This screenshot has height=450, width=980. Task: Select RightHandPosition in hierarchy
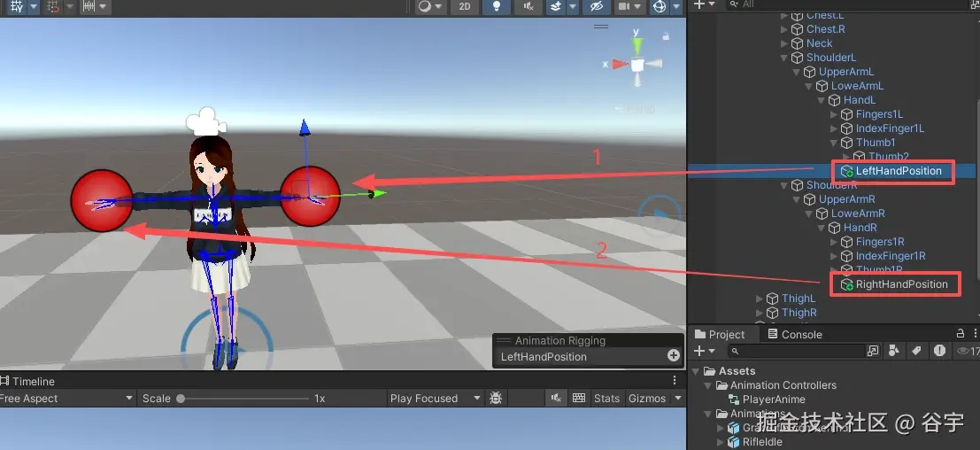[902, 284]
